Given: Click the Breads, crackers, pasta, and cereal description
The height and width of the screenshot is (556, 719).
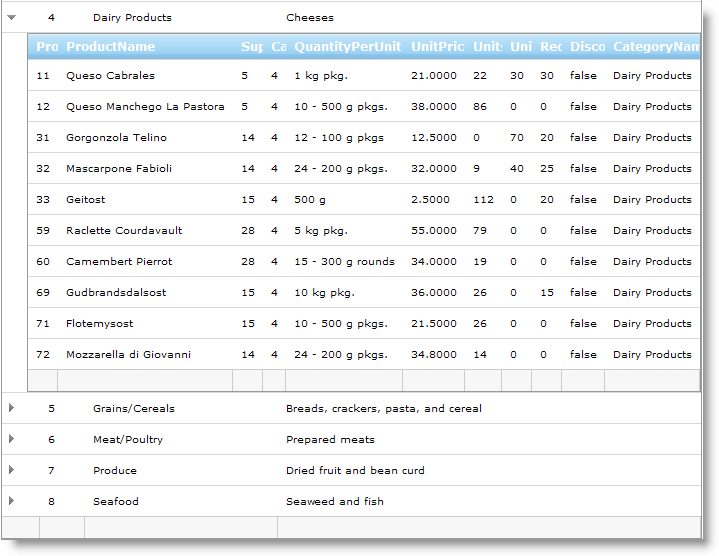Looking at the screenshot, I should 384,408.
